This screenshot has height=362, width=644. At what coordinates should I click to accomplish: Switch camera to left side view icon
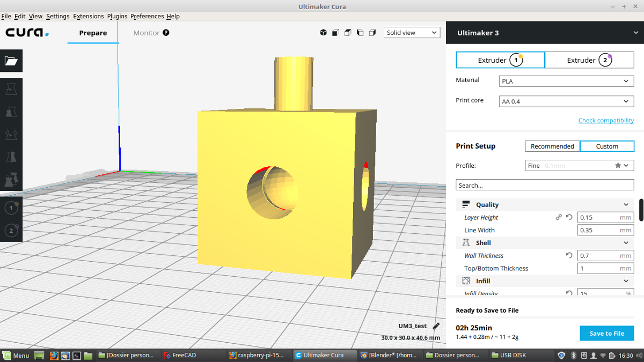(x=360, y=33)
